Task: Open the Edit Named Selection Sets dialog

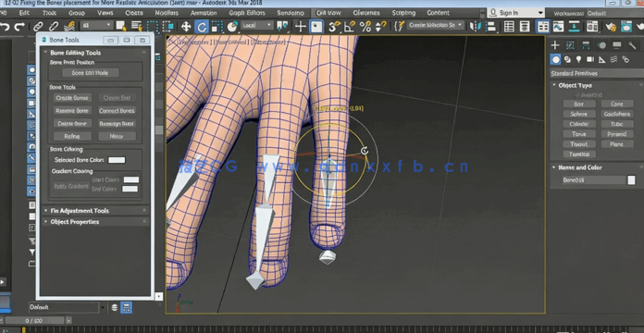Action: tap(399, 27)
